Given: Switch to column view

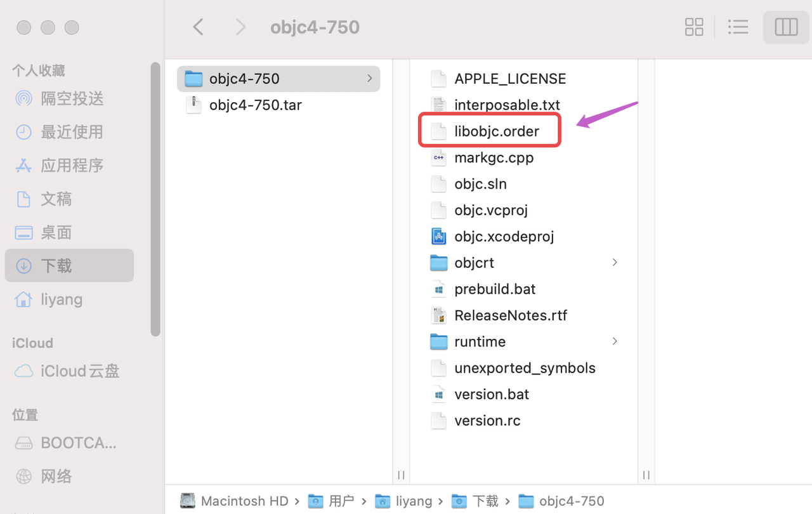Looking at the screenshot, I should pos(786,27).
